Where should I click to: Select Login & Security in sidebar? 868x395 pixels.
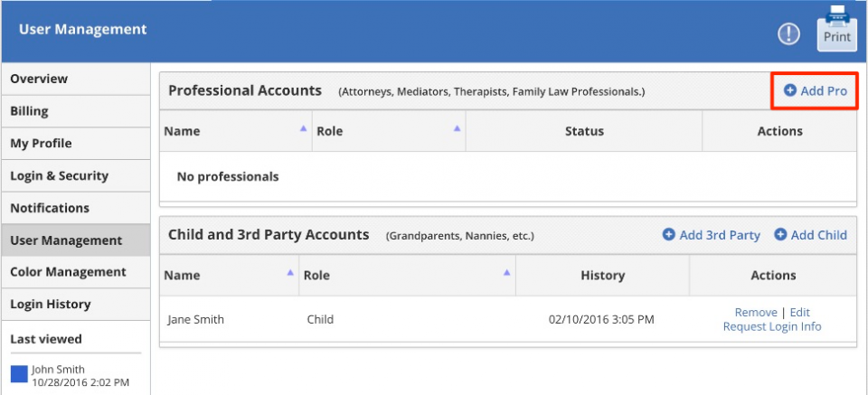pyautogui.click(x=76, y=176)
